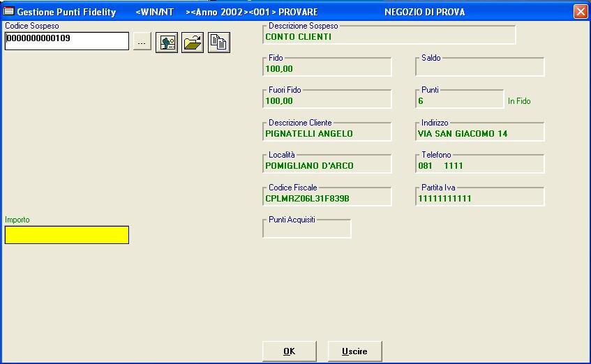The height and width of the screenshot is (364, 591).
Task: Click the copy documents icon button
Action: tap(218, 43)
